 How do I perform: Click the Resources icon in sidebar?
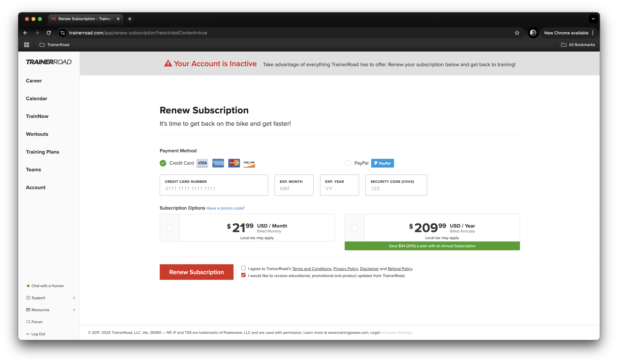(28, 310)
